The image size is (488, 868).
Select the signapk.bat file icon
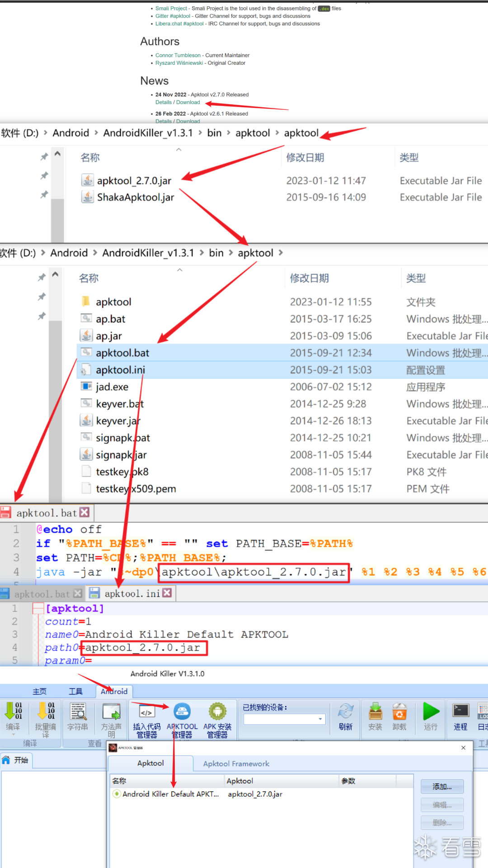pos(86,438)
